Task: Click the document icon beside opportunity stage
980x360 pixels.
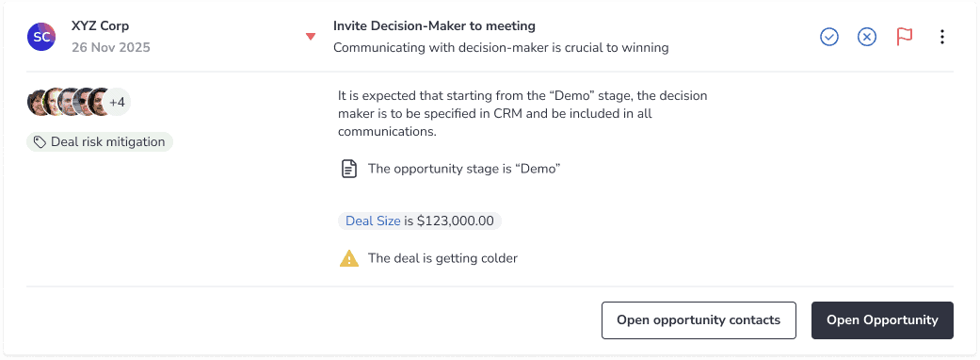Action: click(x=349, y=169)
